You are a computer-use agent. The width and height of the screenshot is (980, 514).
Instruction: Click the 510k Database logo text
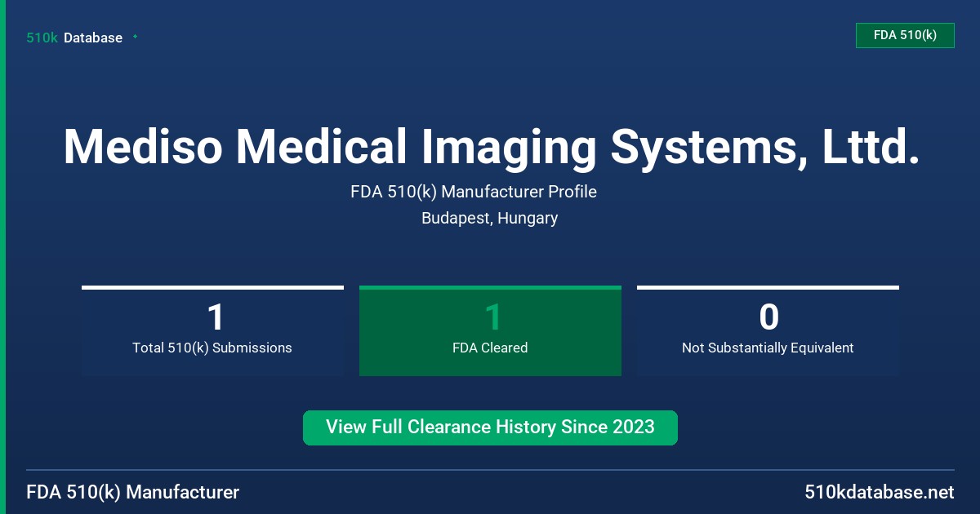tap(74, 38)
